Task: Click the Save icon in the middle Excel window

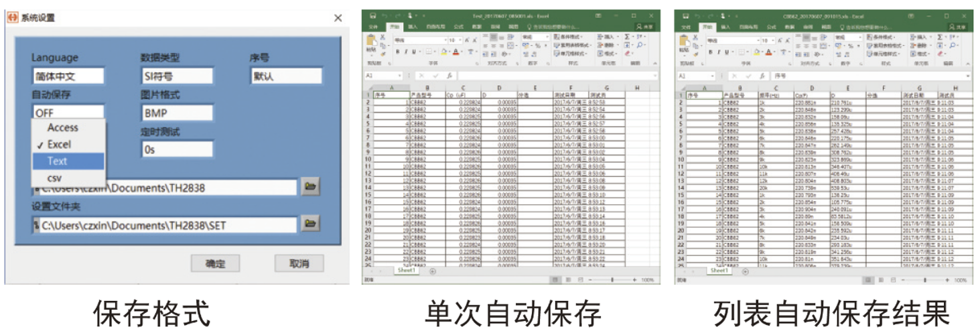Action: click(373, 15)
